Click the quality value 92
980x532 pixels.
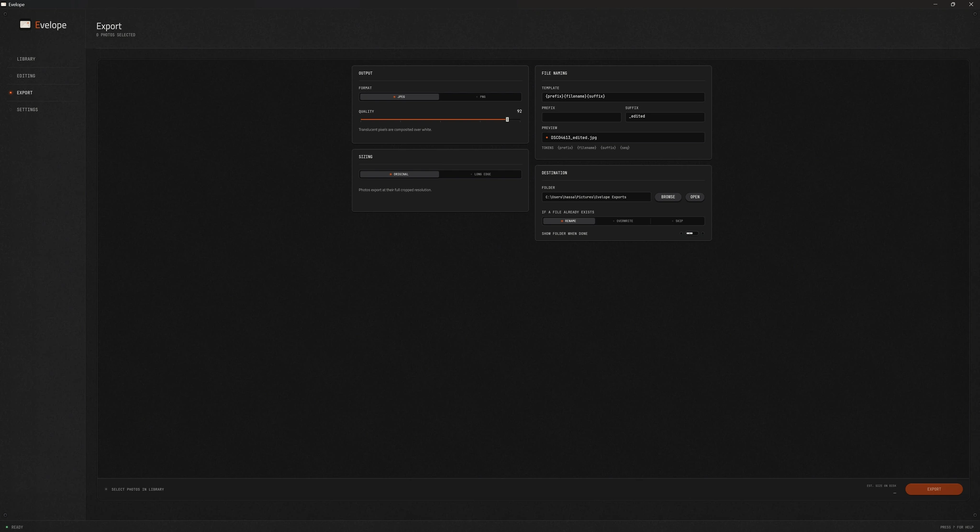click(x=519, y=112)
